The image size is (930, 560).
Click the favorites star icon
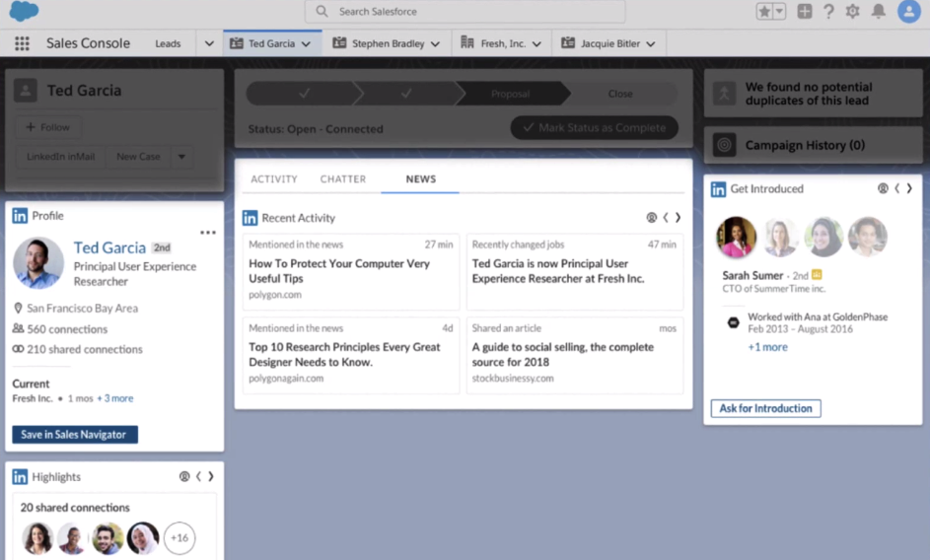click(764, 11)
